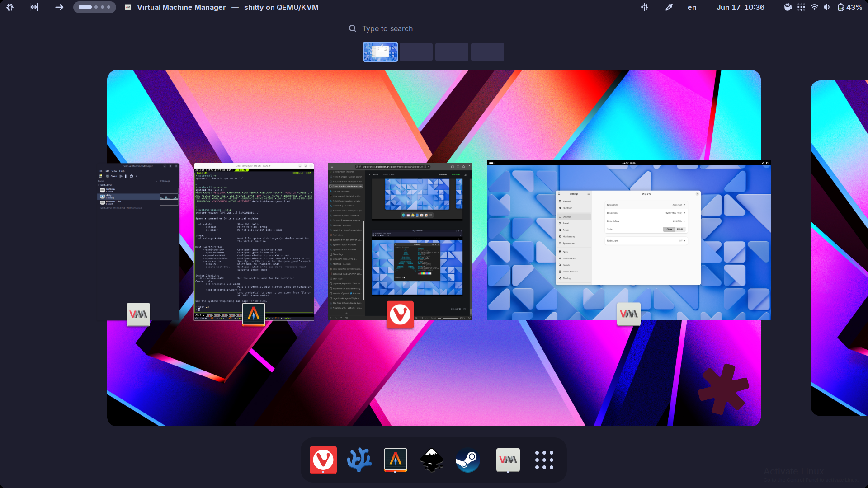Activate the Virtual Machine Manager window preview
Viewport: 868px width, 488px height.
click(138, 242)
